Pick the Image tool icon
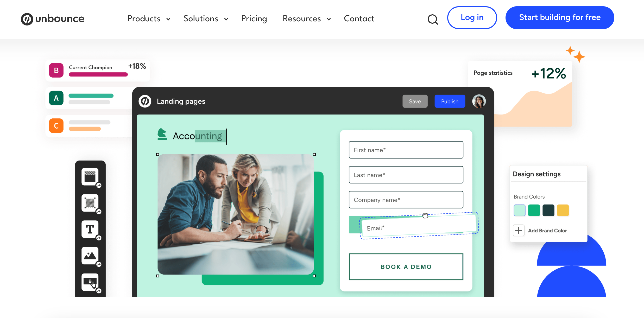This screenshot has width=644, height=318. pyautogui.click(x=90, y=256)
